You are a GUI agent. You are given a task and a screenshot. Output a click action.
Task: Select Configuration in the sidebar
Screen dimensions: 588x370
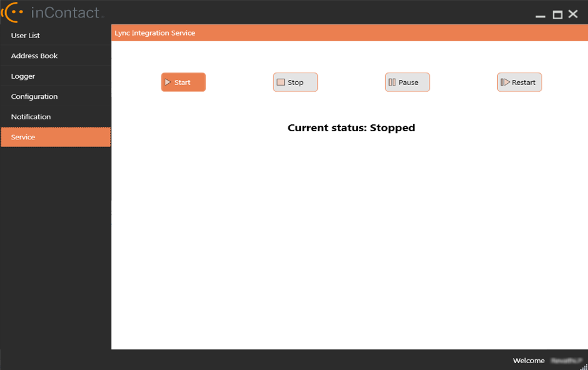point(56,96)
